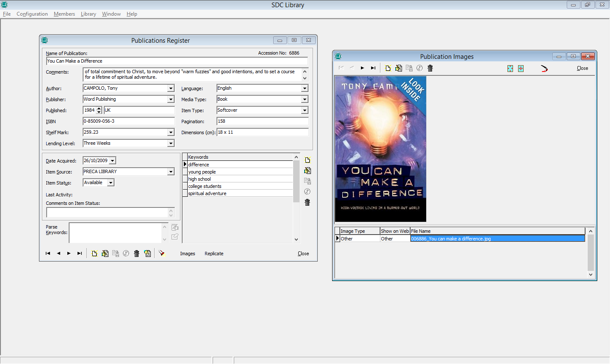Image resolution: width=610 pixels, height=364 pixels.
Task: Click Replicate button in Publications Register
Action: click(x=214, y=254)
